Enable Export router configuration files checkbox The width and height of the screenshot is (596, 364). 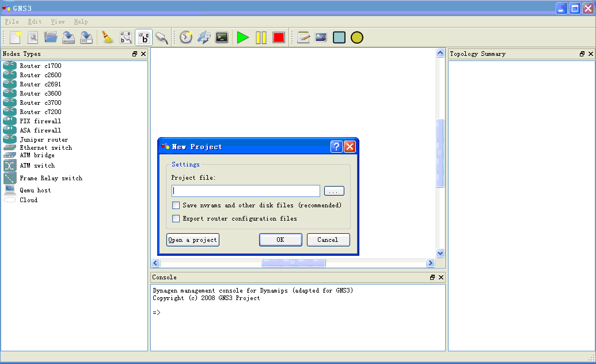click(x=176, y=219)
